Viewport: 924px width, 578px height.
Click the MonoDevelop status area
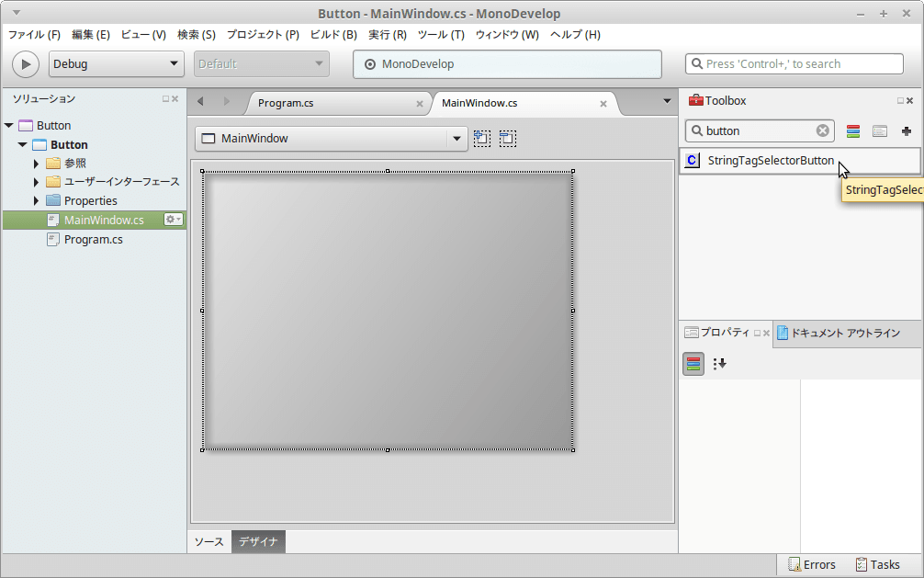pos(507,64)
